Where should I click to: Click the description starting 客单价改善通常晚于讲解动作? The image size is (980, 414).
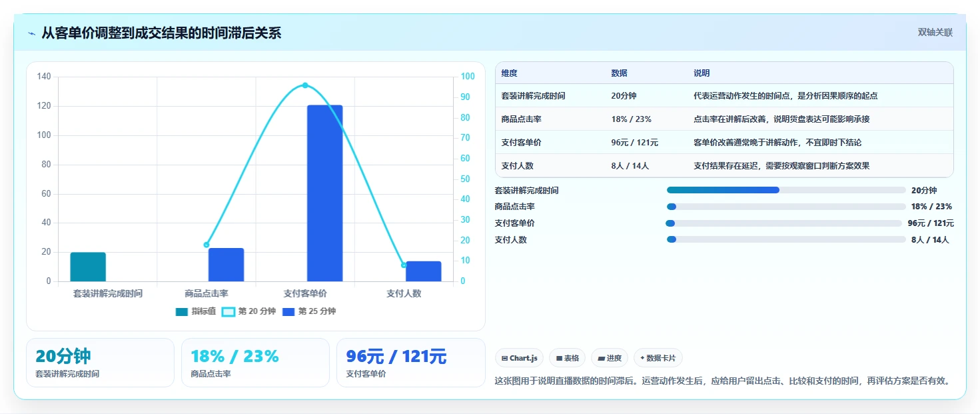777,143
